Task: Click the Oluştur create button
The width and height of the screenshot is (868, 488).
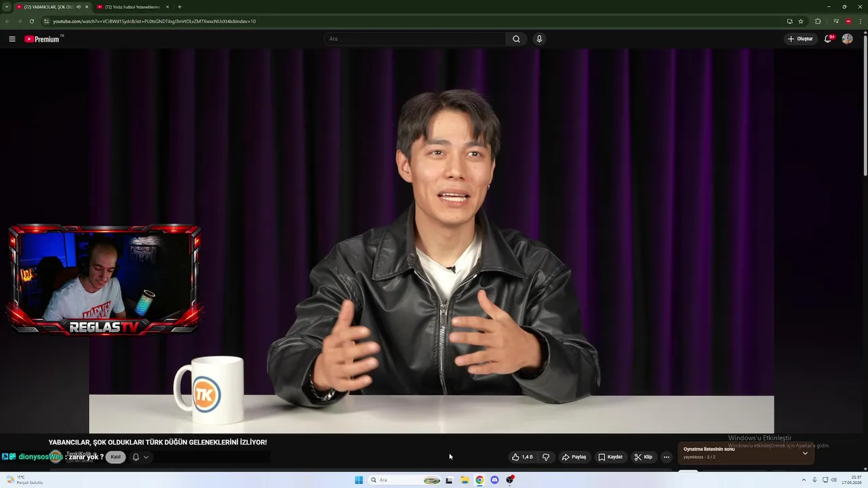Action: click(x=800, y=39)
